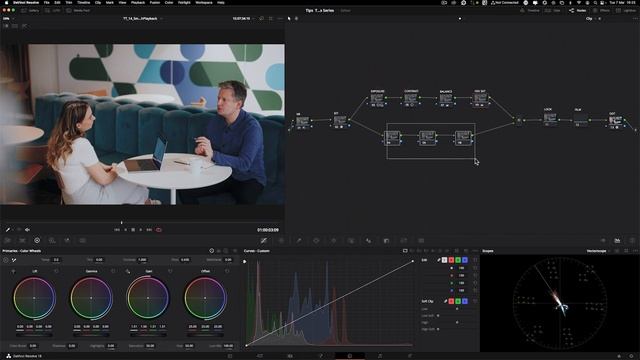Show the Information panel icon
Viewport: 640px width, 360px height.
(x=632, y=240)
